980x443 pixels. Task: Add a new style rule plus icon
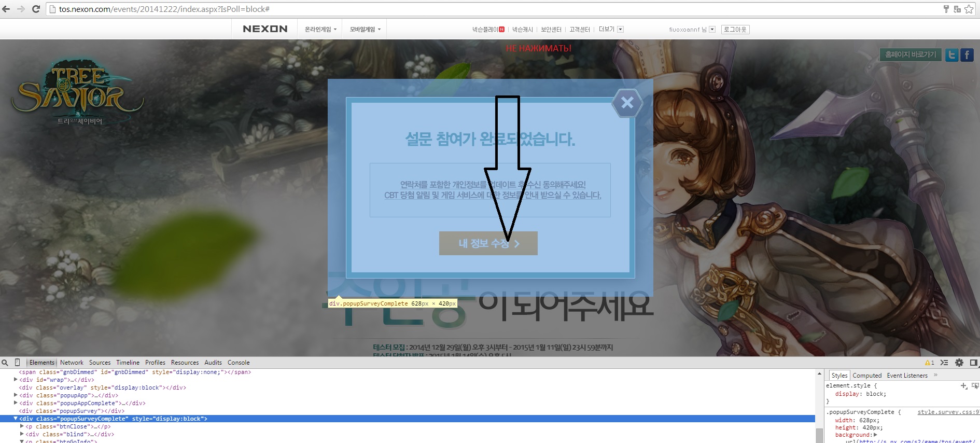click(963, 385)
